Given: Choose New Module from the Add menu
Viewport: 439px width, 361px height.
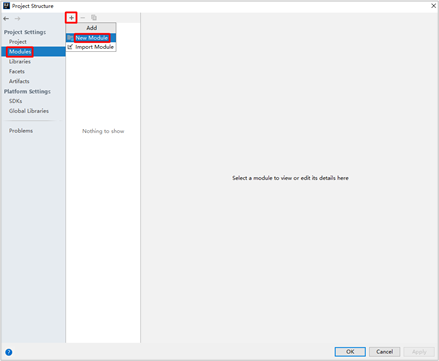Looking at the screenshot, I should pyautogui.click(x=91, y=38).
